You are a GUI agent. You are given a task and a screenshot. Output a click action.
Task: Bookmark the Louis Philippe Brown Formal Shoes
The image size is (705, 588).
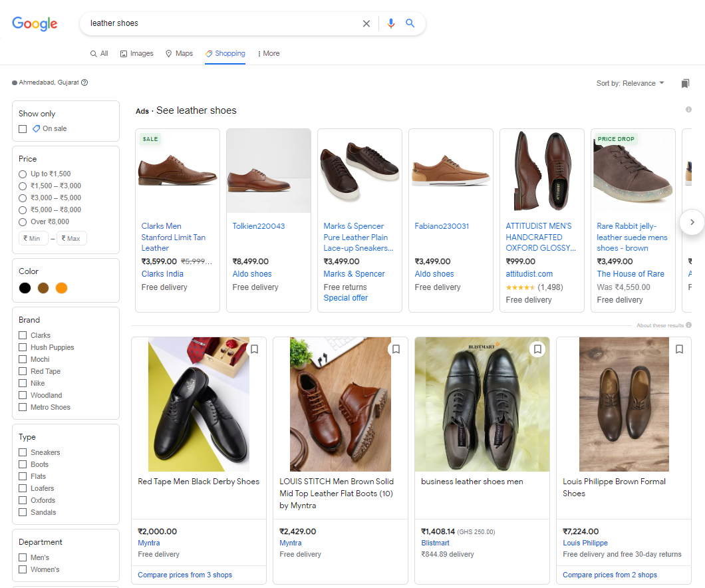coord(679,349)
